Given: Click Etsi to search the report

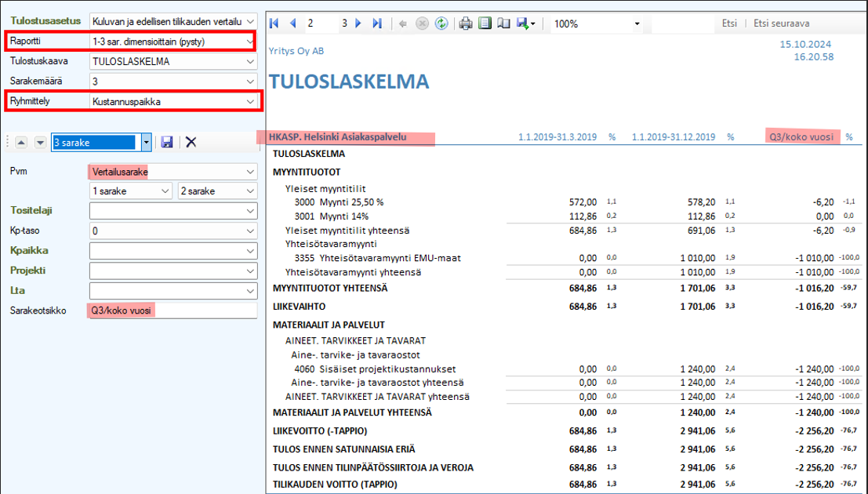Looking at the screenshot, I should 729,24.
